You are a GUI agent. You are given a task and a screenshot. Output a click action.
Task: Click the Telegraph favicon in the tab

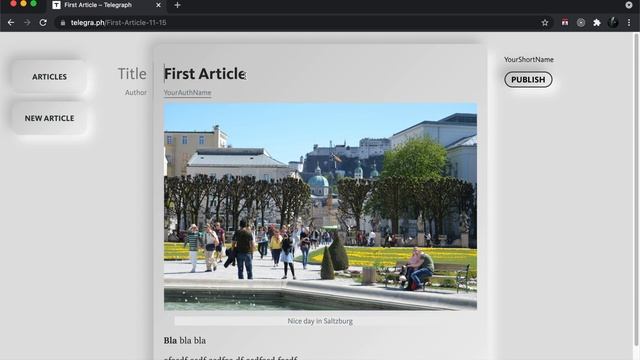(56, 5)
